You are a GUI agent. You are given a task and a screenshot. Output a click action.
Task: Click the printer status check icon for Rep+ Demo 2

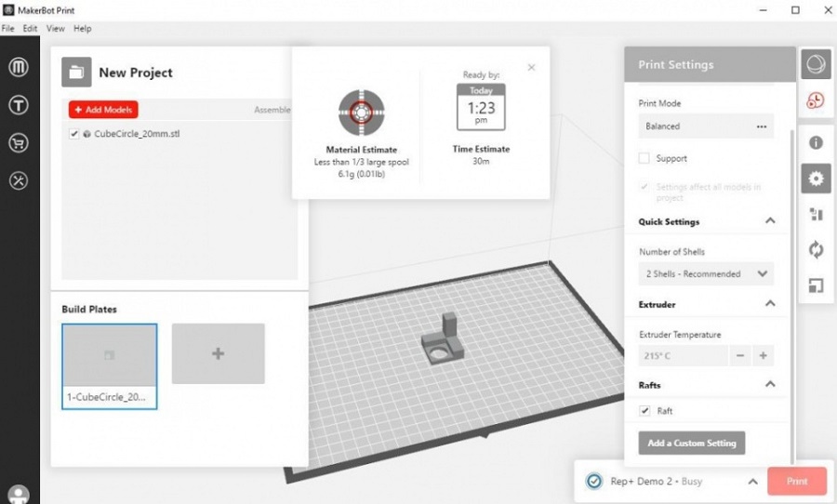(x=593, y=481)
